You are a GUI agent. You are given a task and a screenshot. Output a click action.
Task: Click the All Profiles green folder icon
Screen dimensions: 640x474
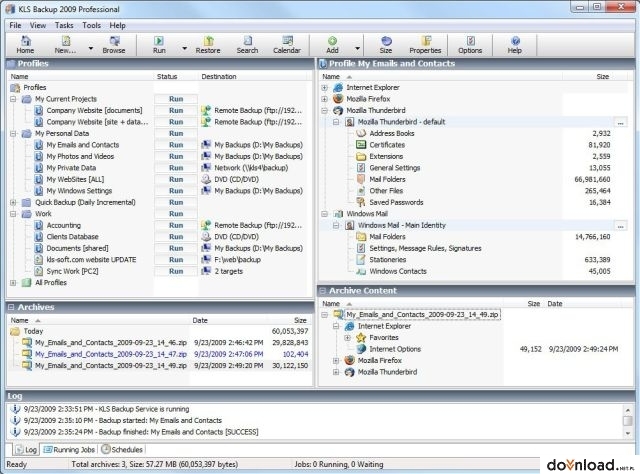[x=27, y=283]
